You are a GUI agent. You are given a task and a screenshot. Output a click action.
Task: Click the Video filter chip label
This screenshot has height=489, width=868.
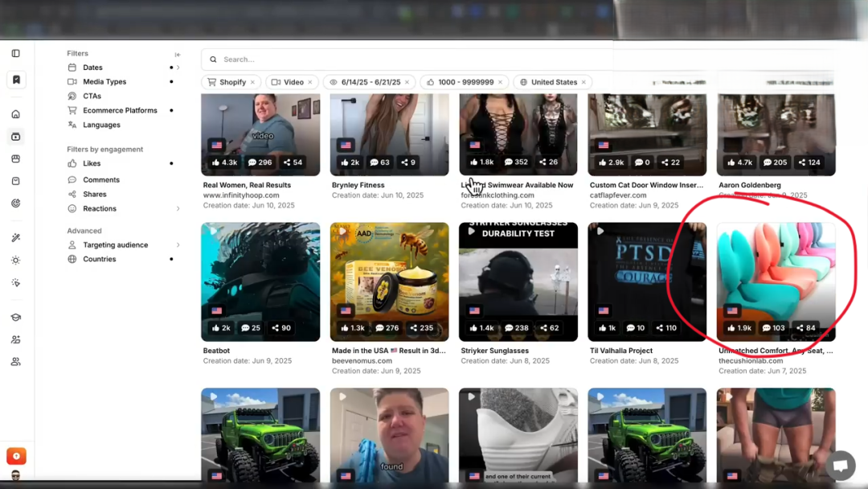click(293, 82)
